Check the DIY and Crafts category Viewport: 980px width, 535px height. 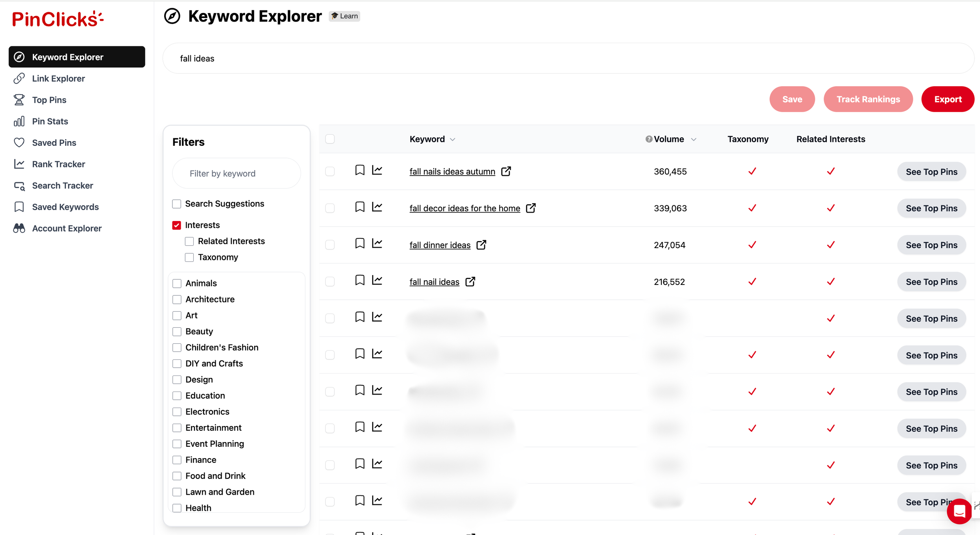177,363
